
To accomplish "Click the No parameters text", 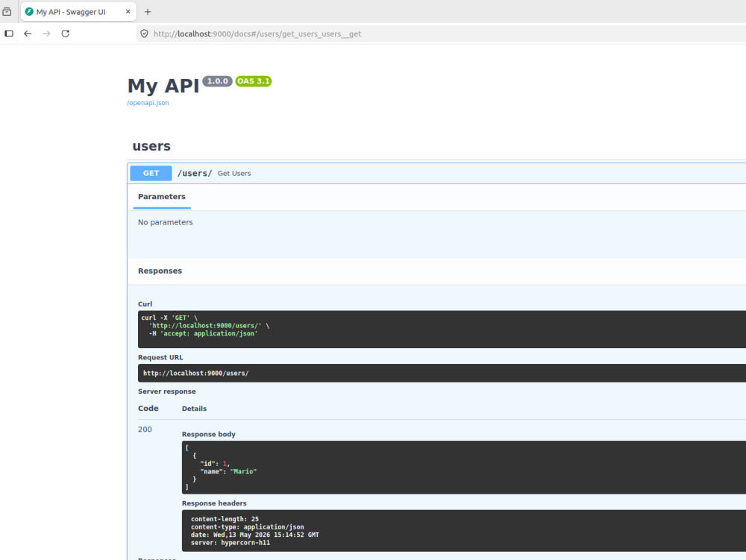I will [165, 222].
